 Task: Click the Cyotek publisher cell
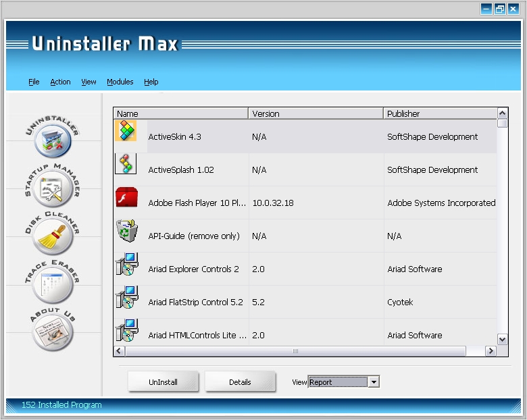[400, 302]
